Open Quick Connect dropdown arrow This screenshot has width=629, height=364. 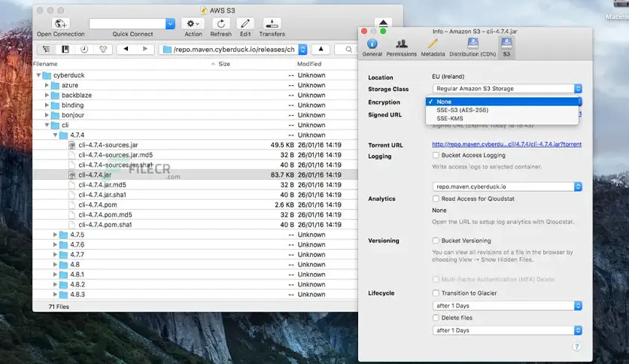170,23
